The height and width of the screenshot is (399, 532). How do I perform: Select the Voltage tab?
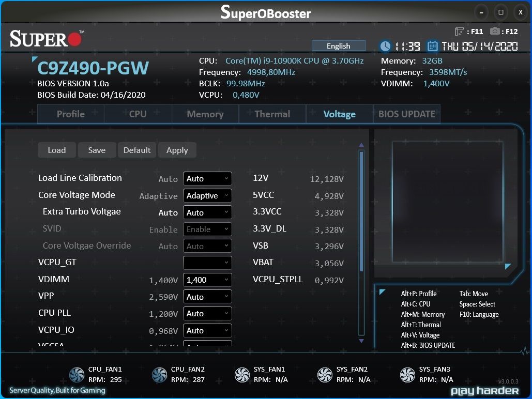coord(339,114)
